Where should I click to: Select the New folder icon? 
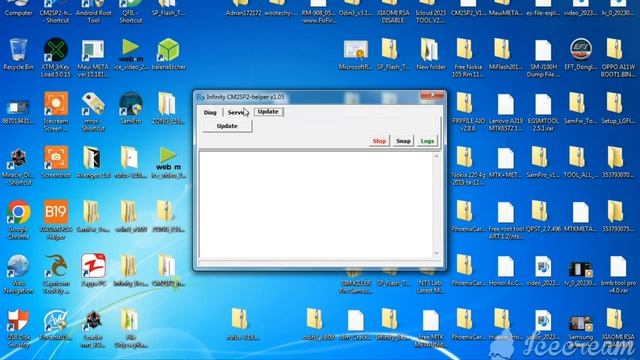431,54
